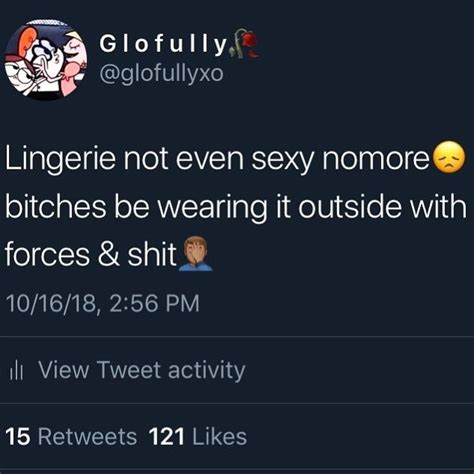Image resolution: width=474 pixels, height=474 pixels.
Task: Click the text 'forces & shit'
Action: point(91,254)
